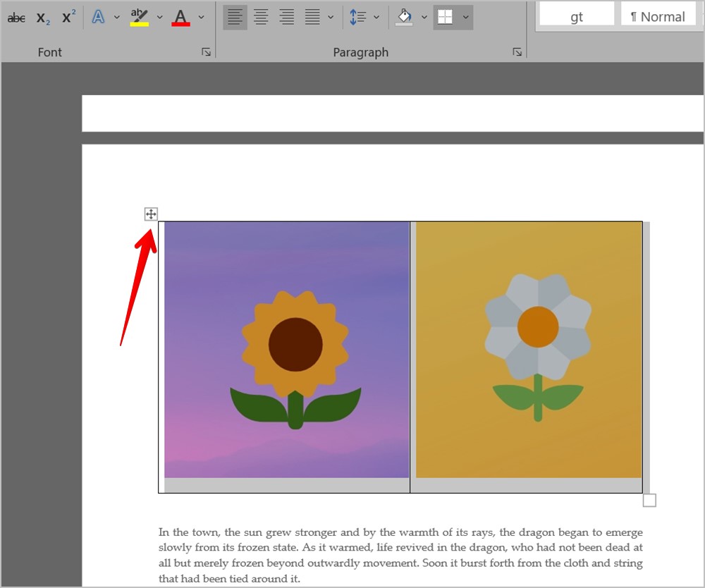This screenshot has width=705, height=588.
Task: Apply the Font Color to selected text
Action: click(x=180, y=17)
